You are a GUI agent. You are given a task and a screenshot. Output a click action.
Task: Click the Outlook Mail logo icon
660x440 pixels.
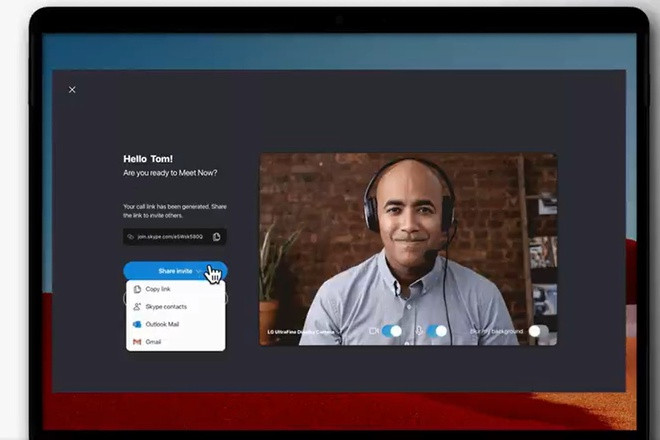click(x=137, y=324)
